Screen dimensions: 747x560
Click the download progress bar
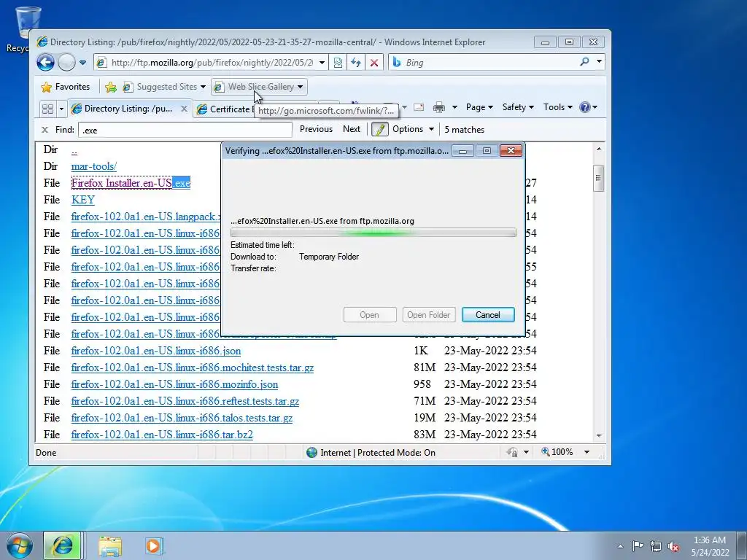click(x=373, y=233)
